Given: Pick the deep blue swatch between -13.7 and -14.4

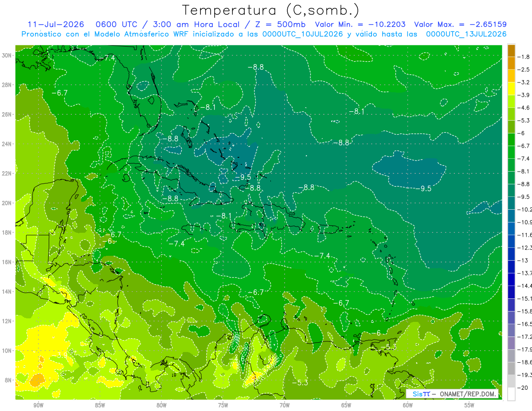Looking at the screenshot, I should click(511, 279).
